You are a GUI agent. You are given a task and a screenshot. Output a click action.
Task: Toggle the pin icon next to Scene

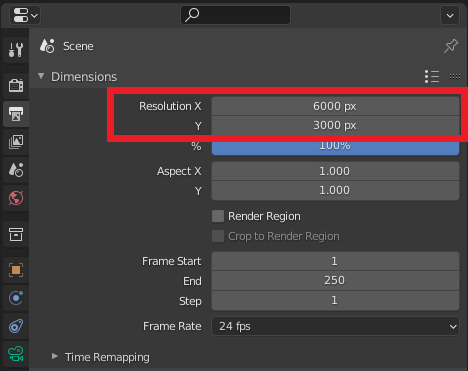click(451, 46)
